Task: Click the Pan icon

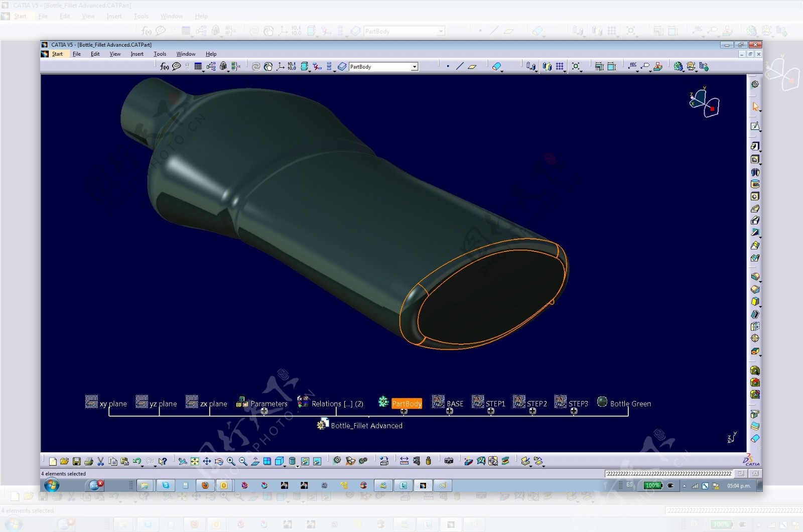Action: tap(207, 461)
